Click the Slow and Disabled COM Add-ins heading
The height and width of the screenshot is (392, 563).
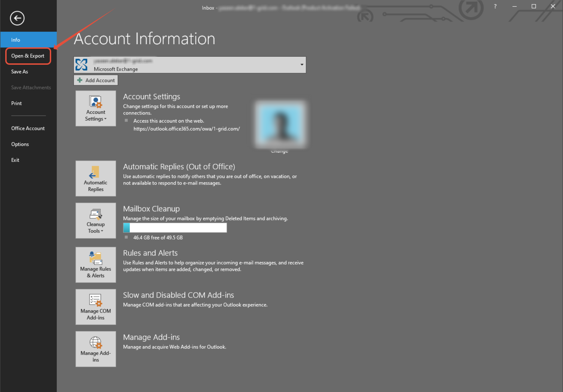(179, 295)
